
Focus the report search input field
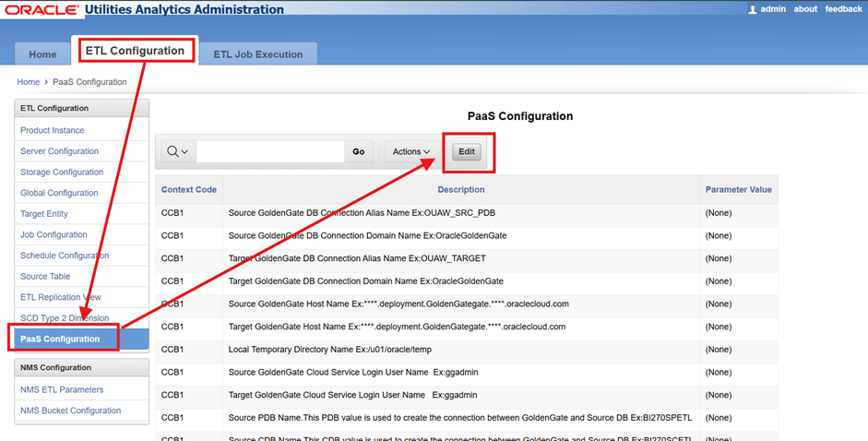[270, 151]
